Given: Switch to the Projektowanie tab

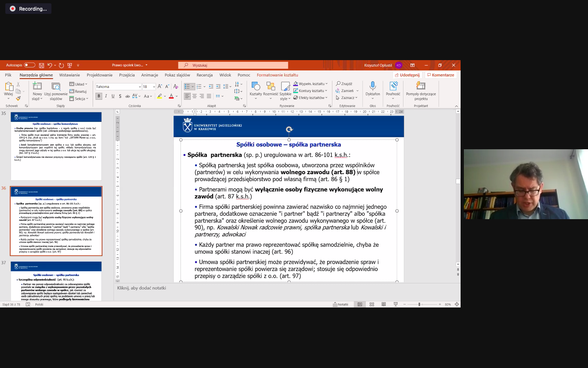Looking at the screenshot, I should 100,75.
